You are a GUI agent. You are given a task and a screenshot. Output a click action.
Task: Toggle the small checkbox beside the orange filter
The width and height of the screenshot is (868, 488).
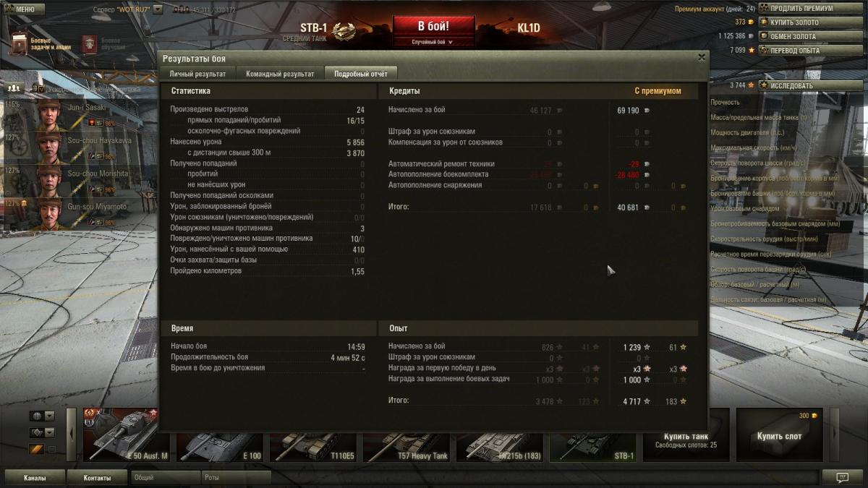tap(51, 450)
